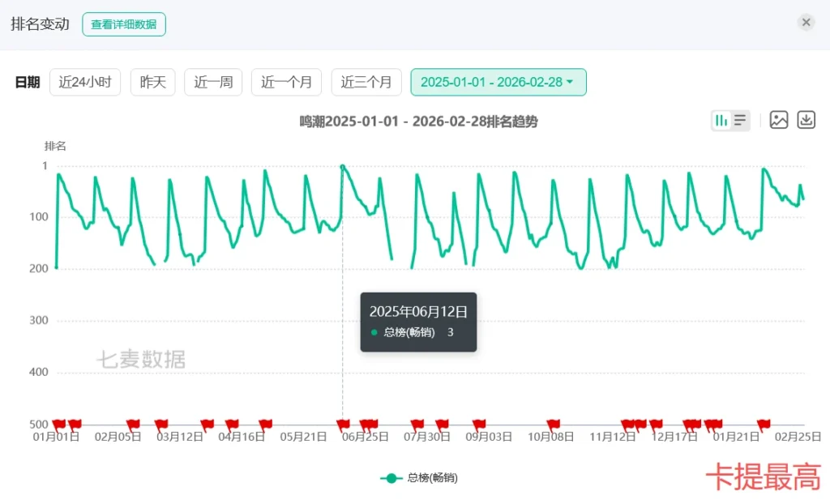The image size is (830, 504).
Task: Click the red flag above 10月08日
Action: coord(554,424)
